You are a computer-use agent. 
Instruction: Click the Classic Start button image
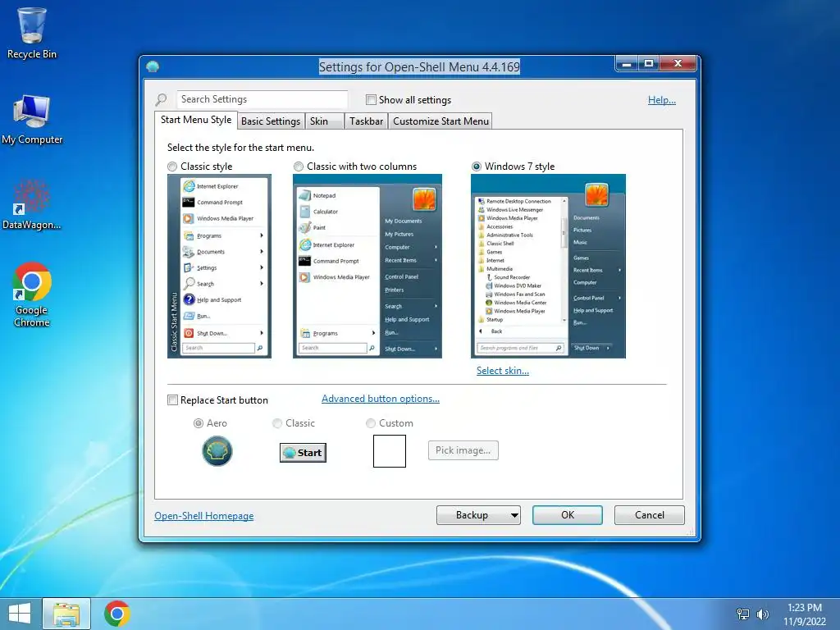(x=303, y=453)
